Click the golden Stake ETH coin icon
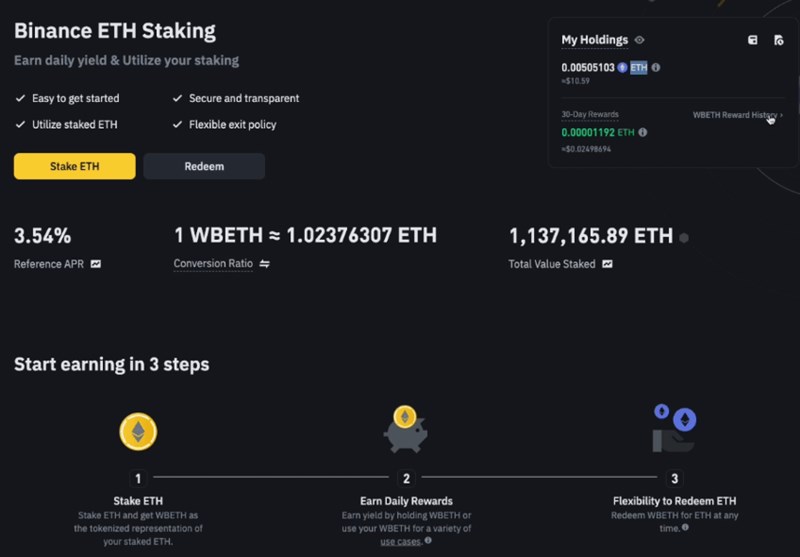Viewport: 800px width, 557px height. click(138, 431)
